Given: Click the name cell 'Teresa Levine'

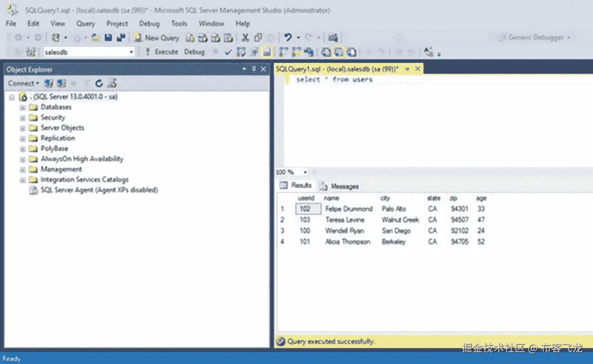Looking at the screenshot, I should point(345,220).
